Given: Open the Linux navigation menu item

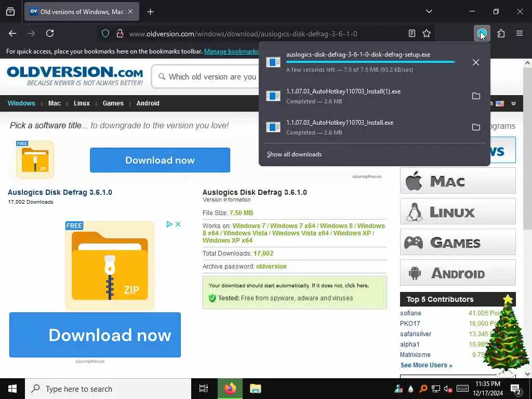Looking at the screenshot, I should coord(82,103).
